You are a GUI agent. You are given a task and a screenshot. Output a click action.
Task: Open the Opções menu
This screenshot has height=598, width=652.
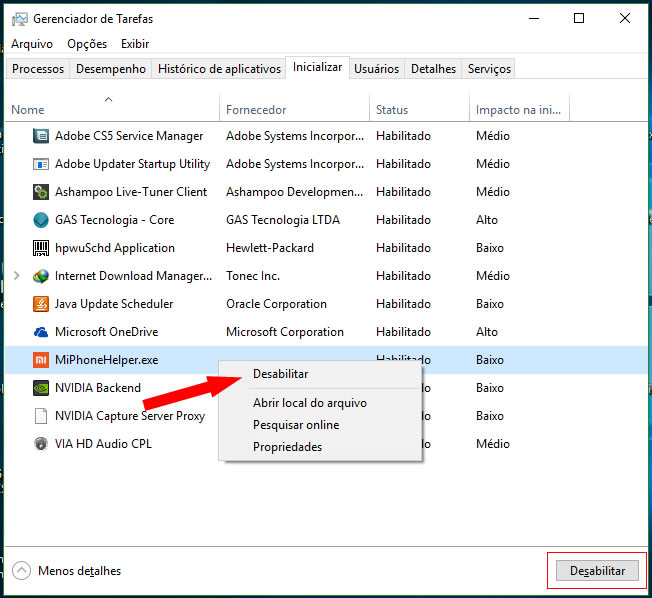[x=87, y=44]
